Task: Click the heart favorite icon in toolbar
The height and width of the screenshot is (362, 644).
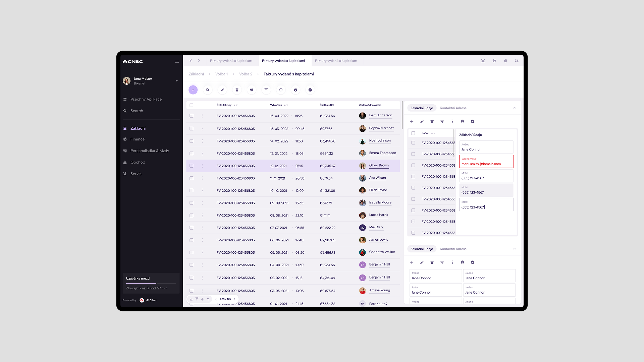Action: [252, 90]
